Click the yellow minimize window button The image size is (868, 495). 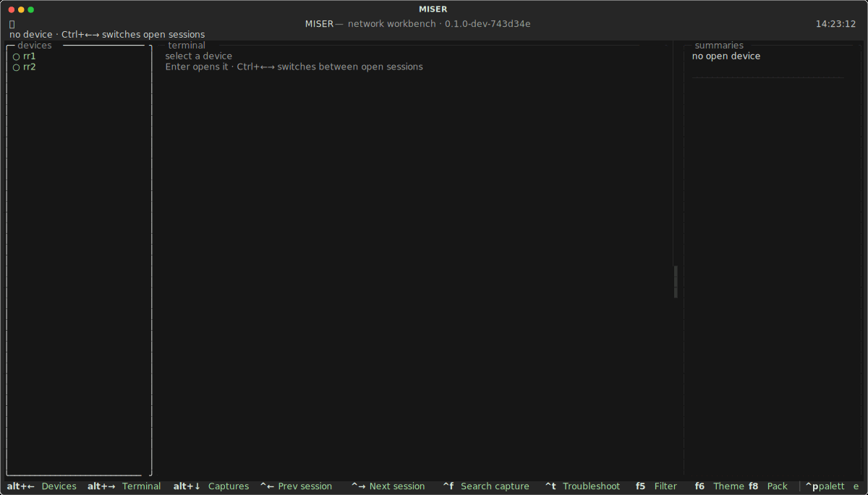21,9
